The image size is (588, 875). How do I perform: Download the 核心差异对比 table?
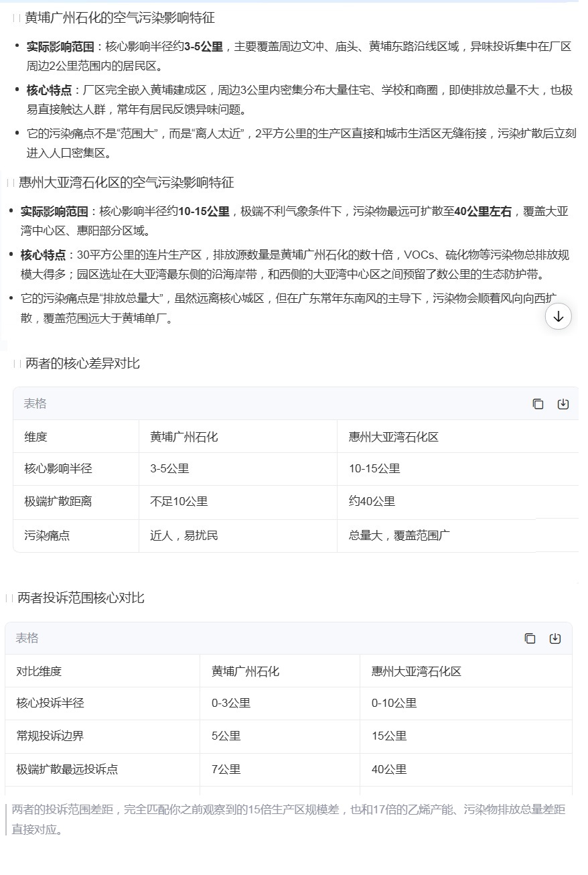click(x=563, y=404)
